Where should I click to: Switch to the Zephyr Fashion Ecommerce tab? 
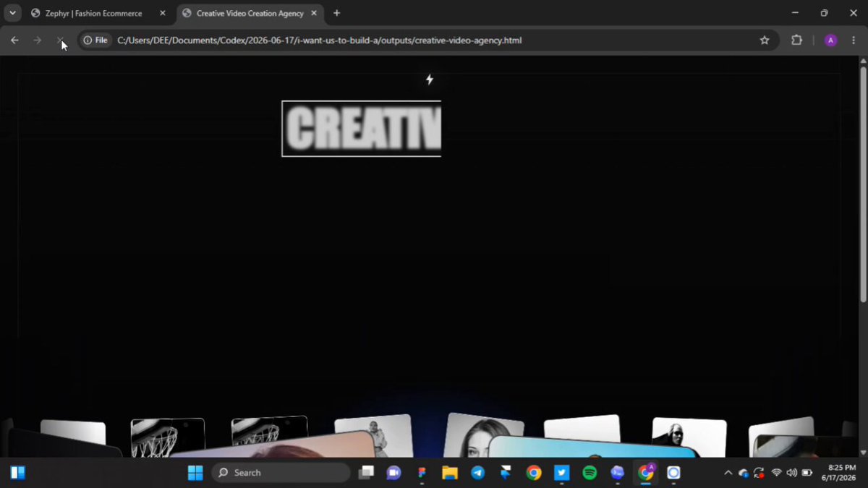(x=94, y=13)
